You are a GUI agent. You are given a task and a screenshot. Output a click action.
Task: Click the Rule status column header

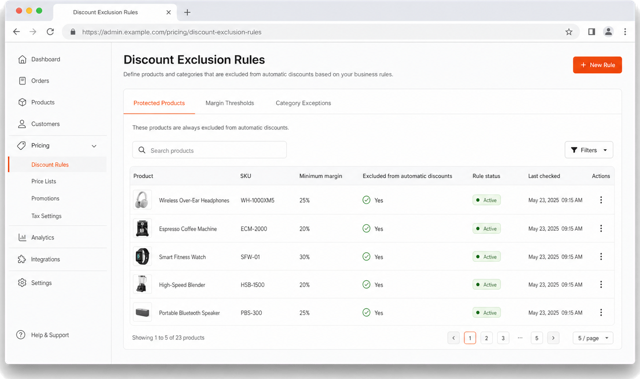(486, 176)
